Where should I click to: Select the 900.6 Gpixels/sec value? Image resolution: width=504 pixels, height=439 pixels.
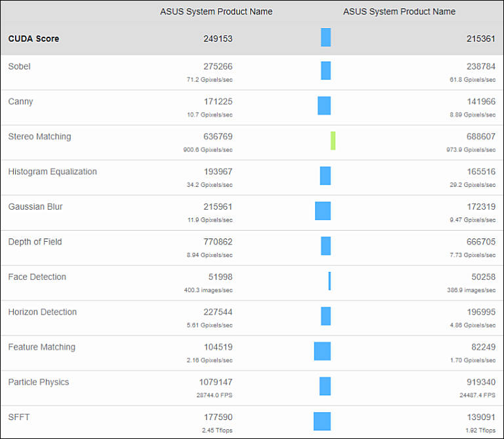coord(208,150)
